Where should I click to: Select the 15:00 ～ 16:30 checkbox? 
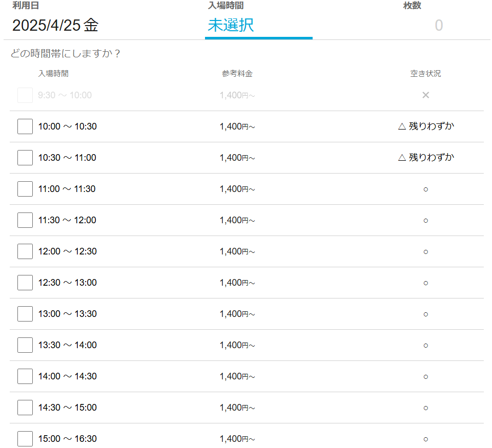click(25, 439)
